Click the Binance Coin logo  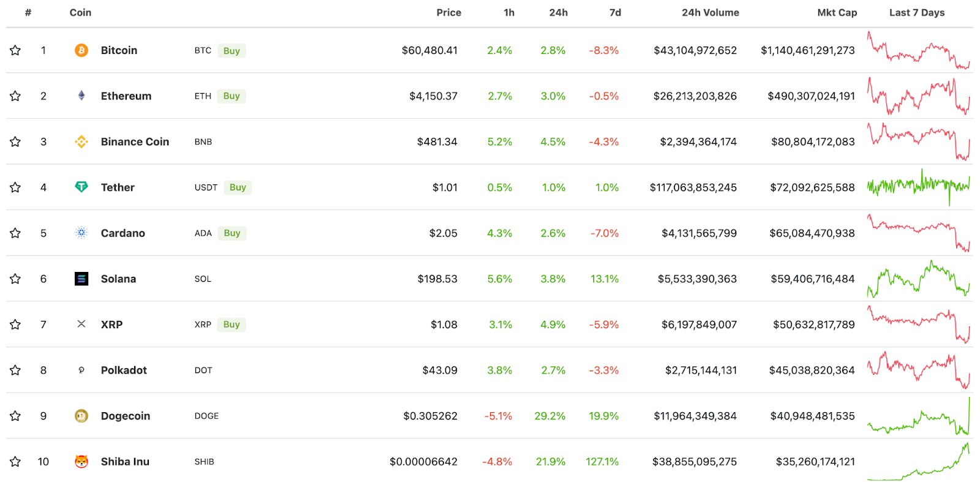(x=81, y=141)
